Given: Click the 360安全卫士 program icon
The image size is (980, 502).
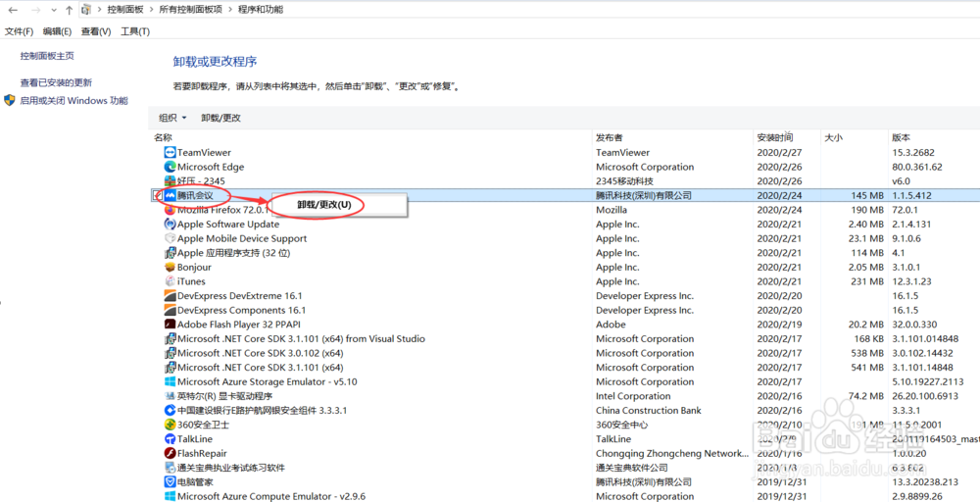Looking at the screenshot, I should [170, 425].
